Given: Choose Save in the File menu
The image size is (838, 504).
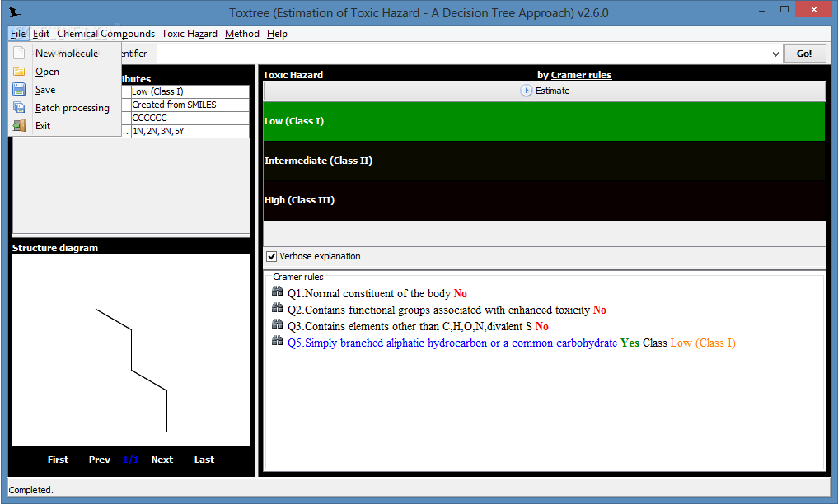Looking at the screenshot, I should (45, 90).
